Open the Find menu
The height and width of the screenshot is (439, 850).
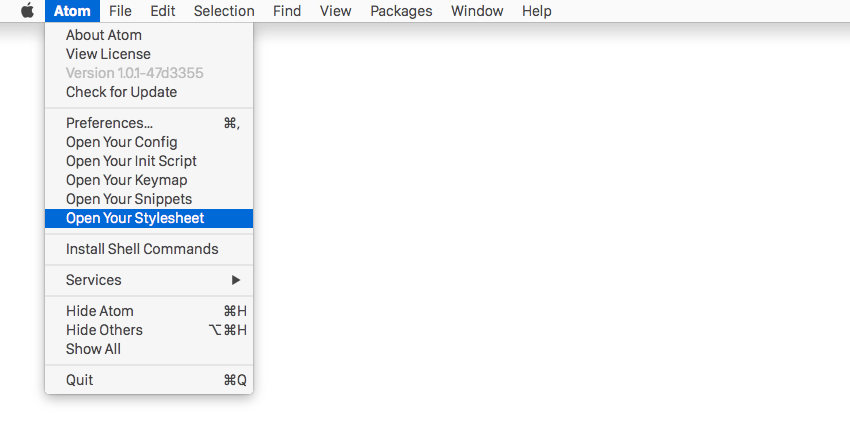click(x=287, y=11)
